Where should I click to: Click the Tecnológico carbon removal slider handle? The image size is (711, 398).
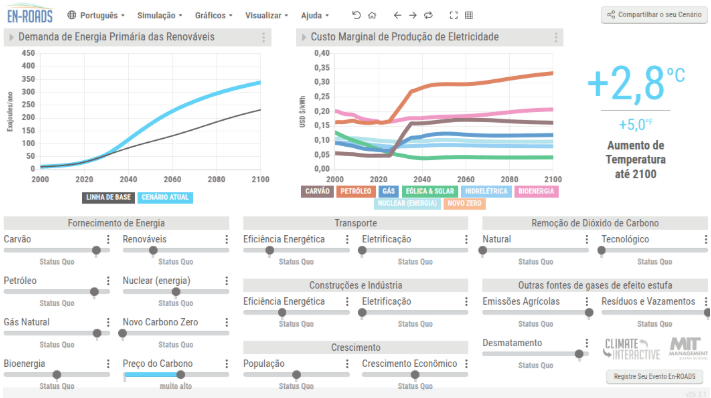[x=601, y=250]
